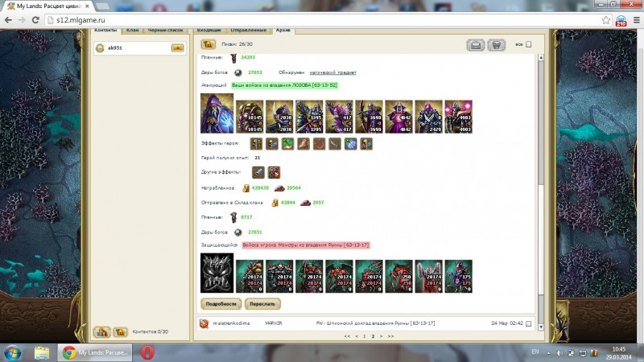Click the attacker unit card showing 4842

[x=398, y=117]
